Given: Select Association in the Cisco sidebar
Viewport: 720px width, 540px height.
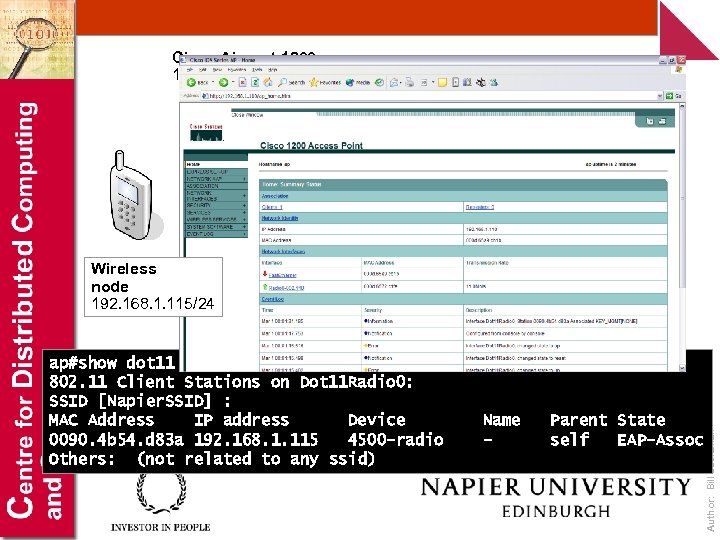Looking at the screenshot, I should pos(216,186).
